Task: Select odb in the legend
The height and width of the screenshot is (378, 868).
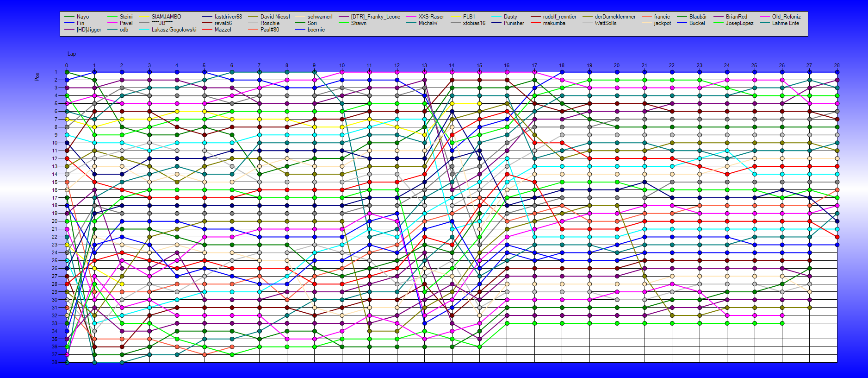Action: pyautogui.click(x=124, y=30)
